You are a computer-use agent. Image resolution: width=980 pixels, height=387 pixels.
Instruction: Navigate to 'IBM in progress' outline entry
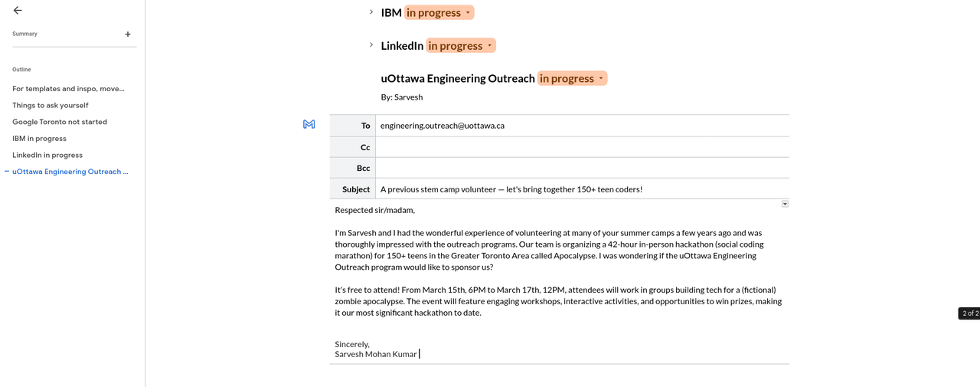(x=39, y=139)
